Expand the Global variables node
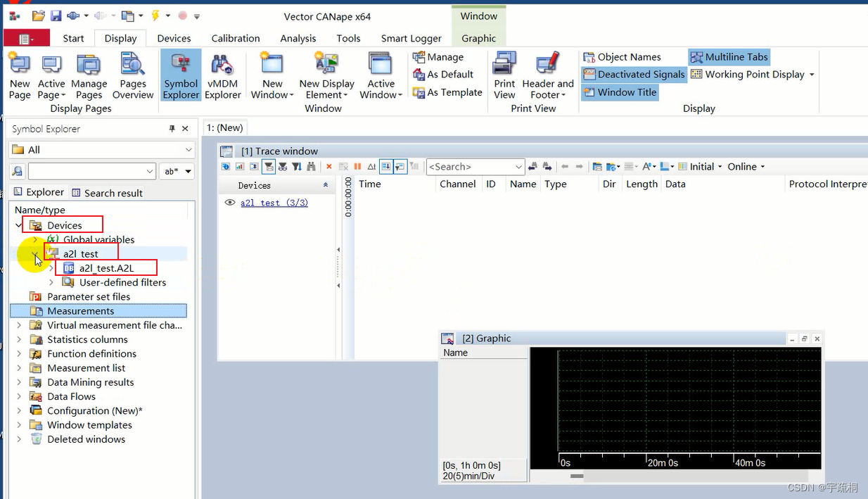 click(35, 240)
